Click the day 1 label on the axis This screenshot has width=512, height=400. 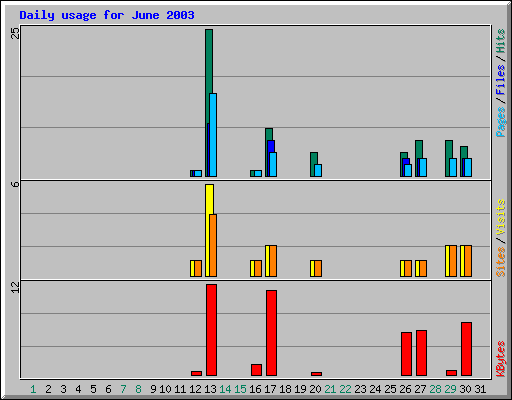[33, 389]
